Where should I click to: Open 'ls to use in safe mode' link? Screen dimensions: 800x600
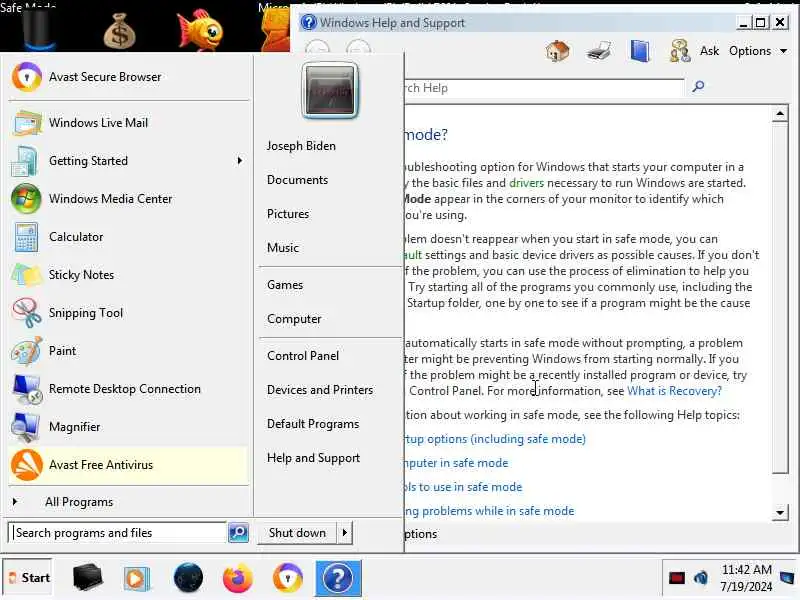(x=463, y=487)
